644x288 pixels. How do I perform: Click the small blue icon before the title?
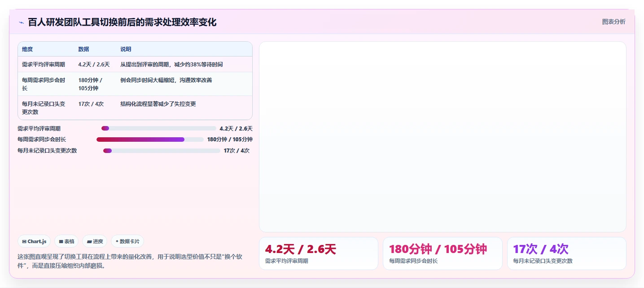21,22
